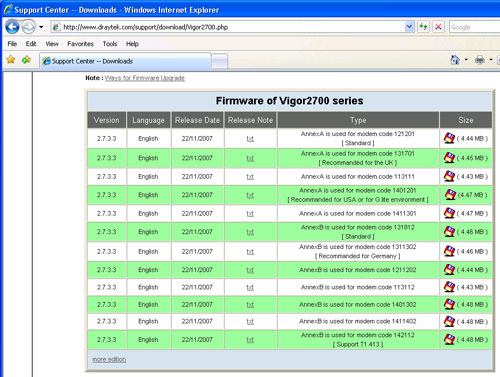The width and height of the screenshot is (500, 377).
Task: Click the Type column header
Action: [358, 120]
